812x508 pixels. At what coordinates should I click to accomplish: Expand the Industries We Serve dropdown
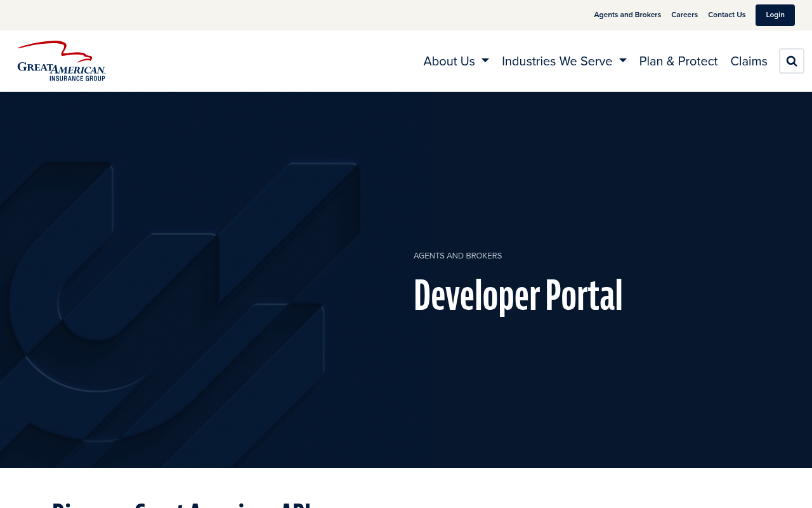pyautogui.click(x=564, y=61)
